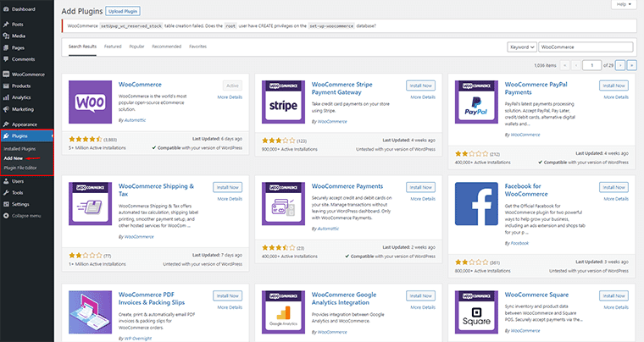Click the current page number field
Image resolution: width=644 pixels, height=342 pixels.
click(x=591, y=65)
